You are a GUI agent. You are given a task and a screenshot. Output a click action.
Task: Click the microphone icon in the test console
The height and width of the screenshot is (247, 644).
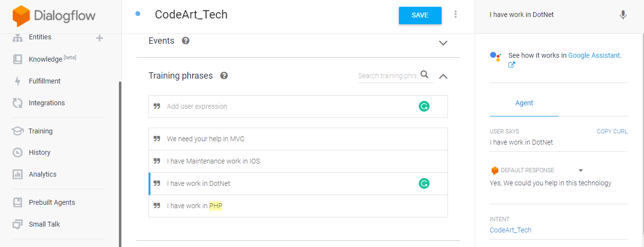click(x=623, y=15)
